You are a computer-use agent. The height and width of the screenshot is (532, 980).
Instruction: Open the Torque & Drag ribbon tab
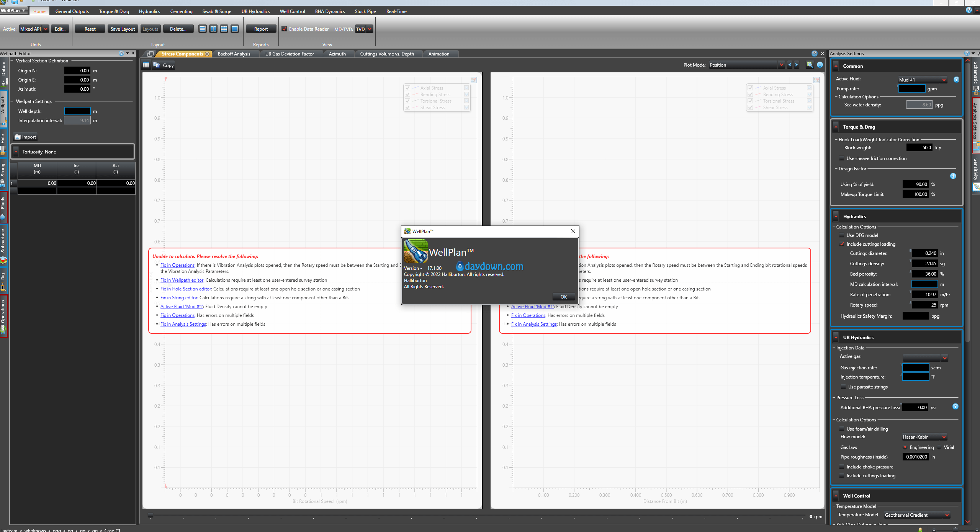click(x=114, y=11)
